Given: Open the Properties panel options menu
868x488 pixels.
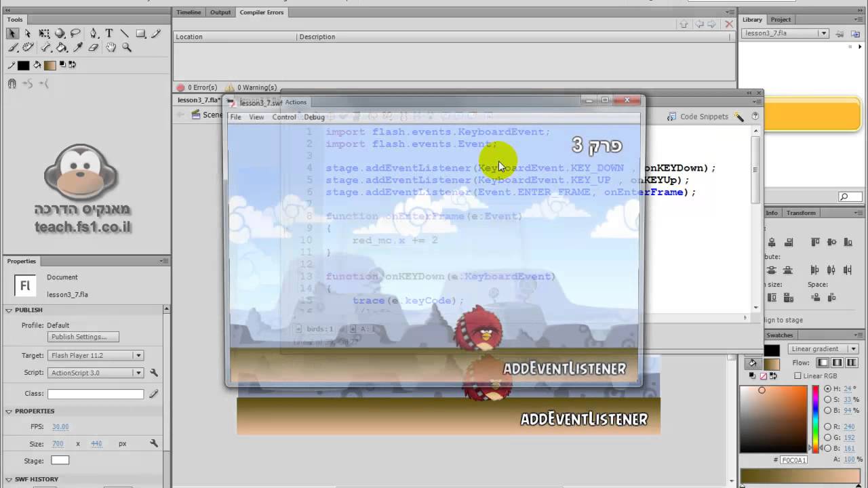Looking at the screenshot, I should click(164, 261).
